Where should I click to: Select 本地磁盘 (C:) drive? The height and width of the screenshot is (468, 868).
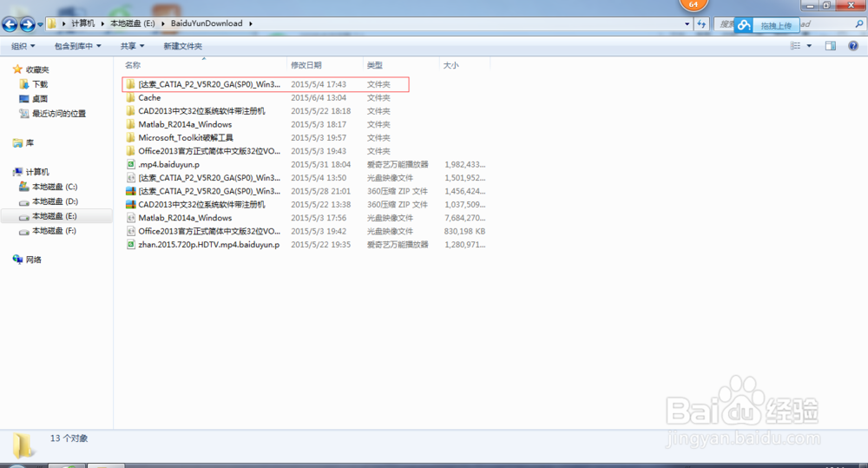pos(54,187)
